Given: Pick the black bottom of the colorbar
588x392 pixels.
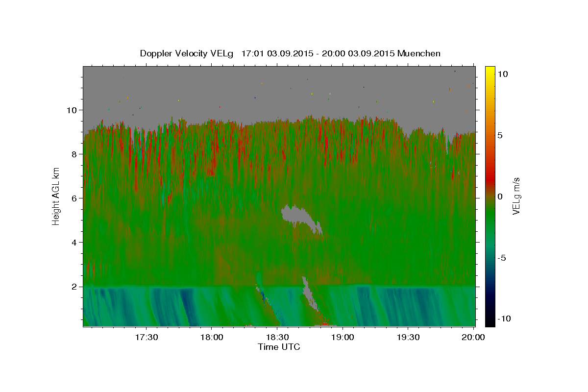Looking at the screenshot, I should (x=490, y=321).
